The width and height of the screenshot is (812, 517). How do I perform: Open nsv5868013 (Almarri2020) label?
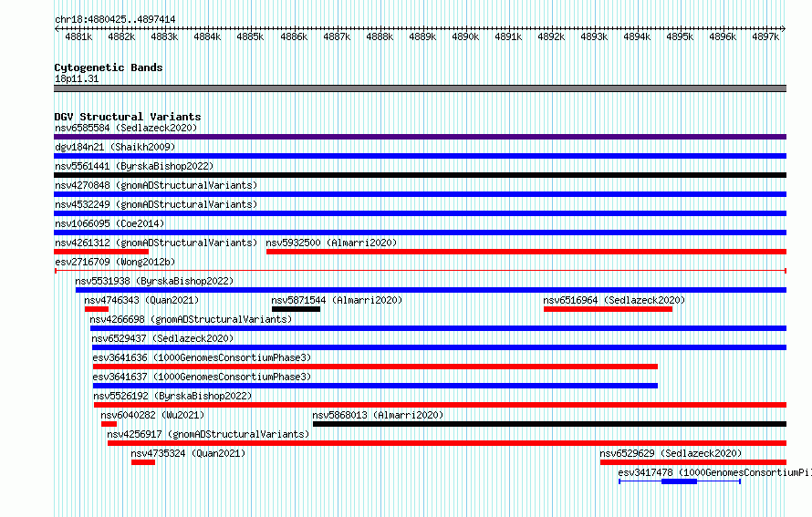(378, 415)
